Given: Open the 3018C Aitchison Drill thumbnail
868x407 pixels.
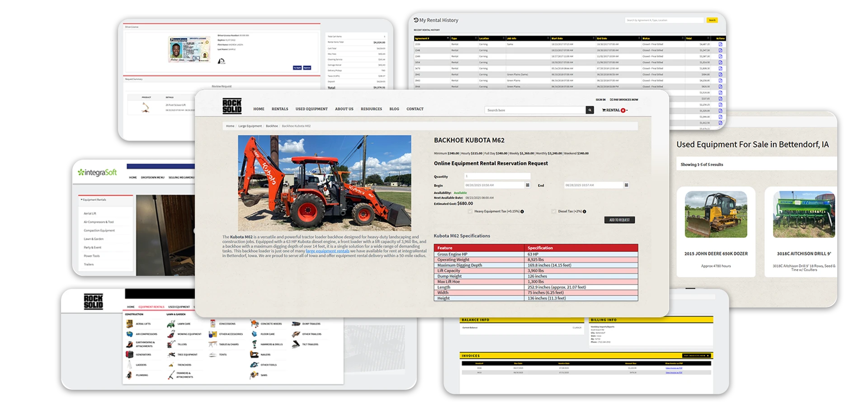Looking at the screenshot, I should click(x=804, y=214).
